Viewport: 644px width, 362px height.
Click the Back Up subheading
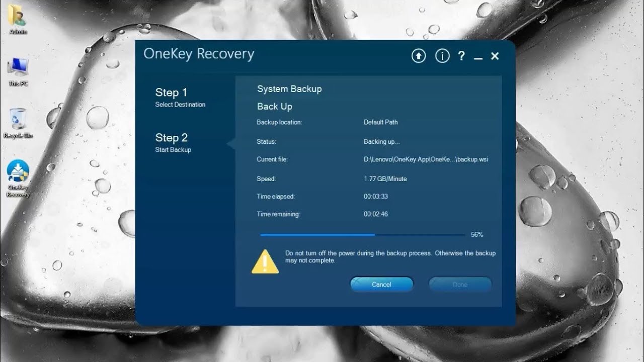[x=275, y=107]
